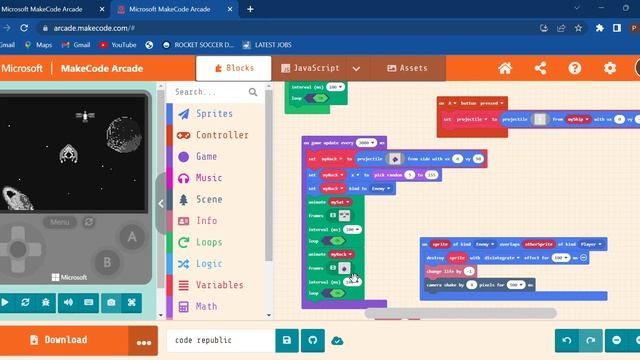
Task: Switch to the JavaScript editor tab
Action: 311,68
